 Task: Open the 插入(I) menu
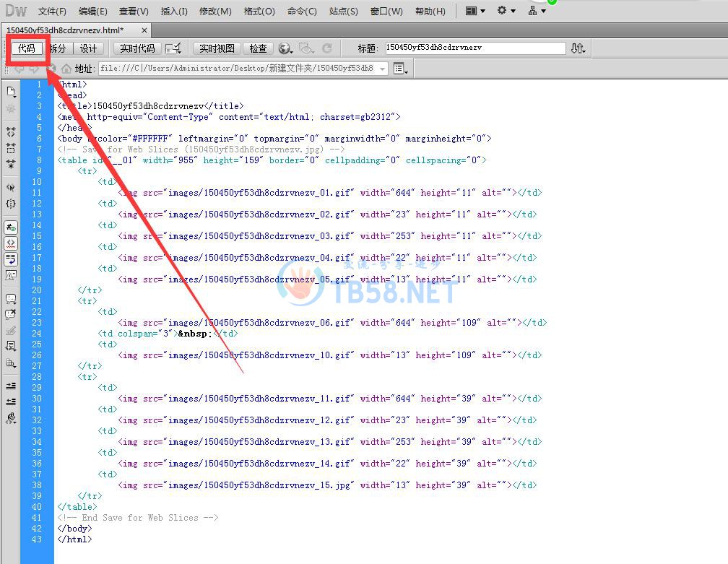174,12
